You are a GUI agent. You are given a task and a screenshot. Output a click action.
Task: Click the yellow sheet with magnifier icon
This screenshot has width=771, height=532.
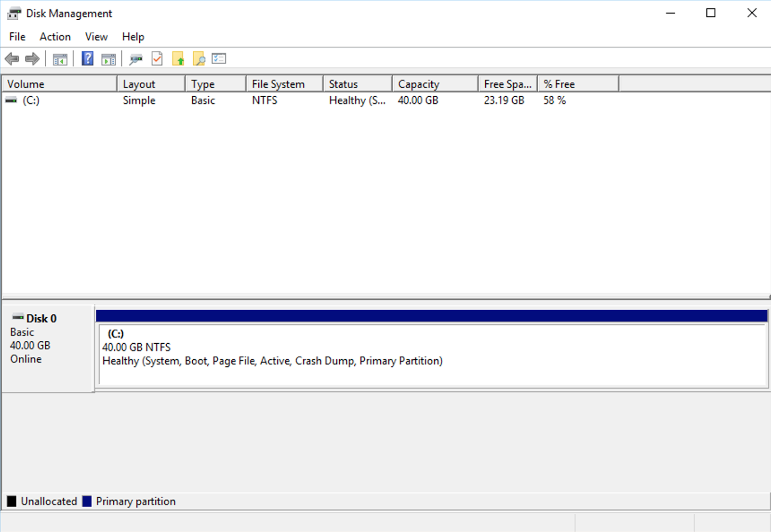[199, 59]
